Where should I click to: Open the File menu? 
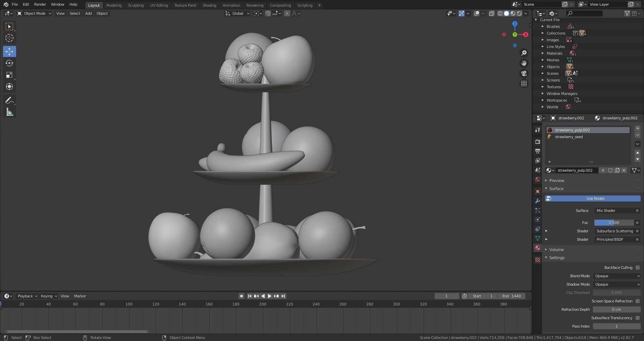pyautogui.click(x=15, y=4)
